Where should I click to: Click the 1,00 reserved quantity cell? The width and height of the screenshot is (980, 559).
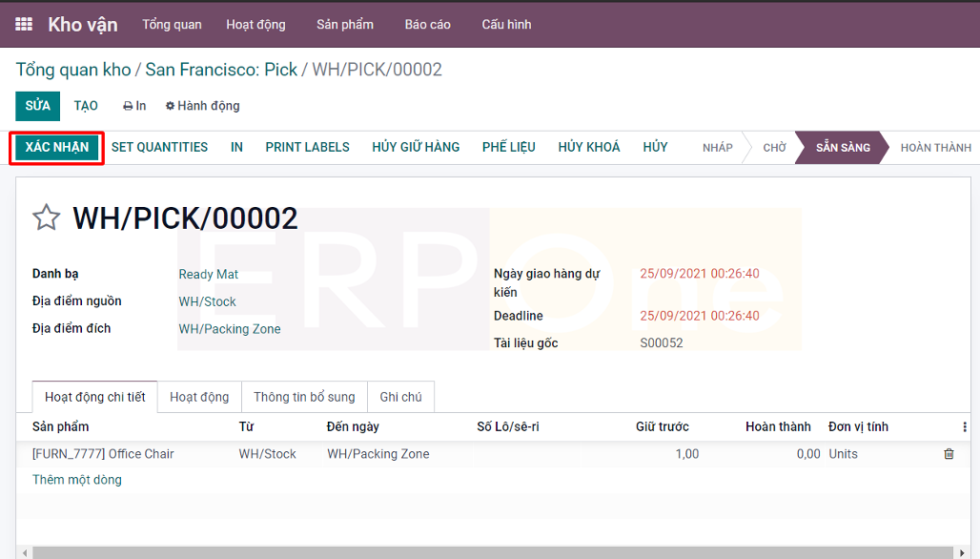point(687,454)
